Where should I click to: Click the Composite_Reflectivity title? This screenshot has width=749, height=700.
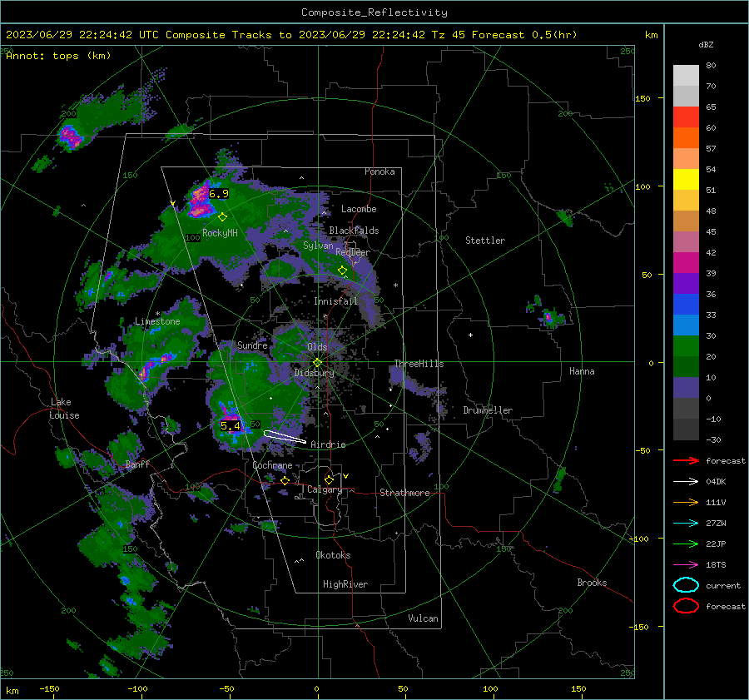coord(374,12)
